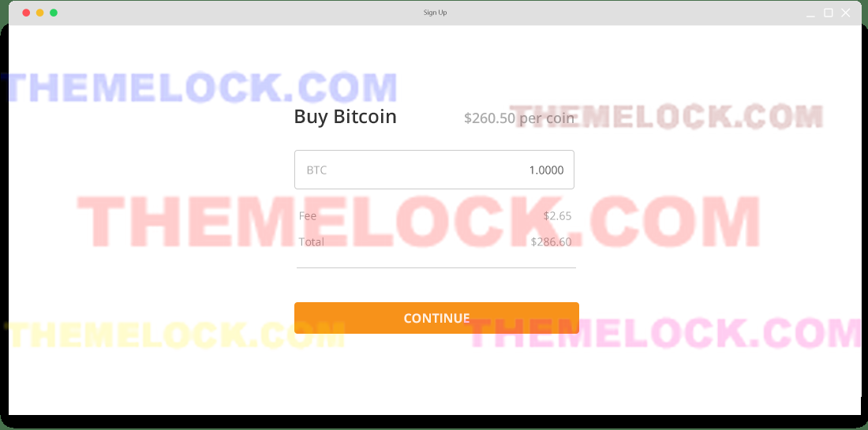Click the divider line below Total
Screen dimensions: 868x430
(436, 267)
